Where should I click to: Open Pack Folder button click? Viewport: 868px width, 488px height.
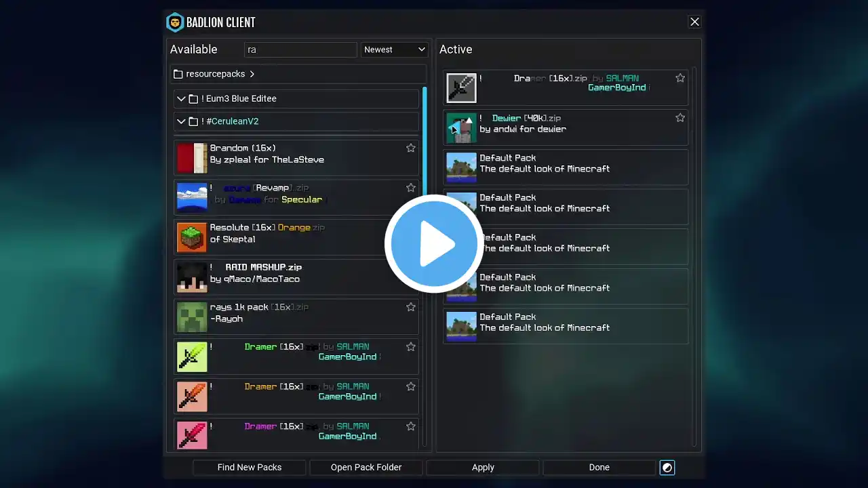[x=366, y=467]
